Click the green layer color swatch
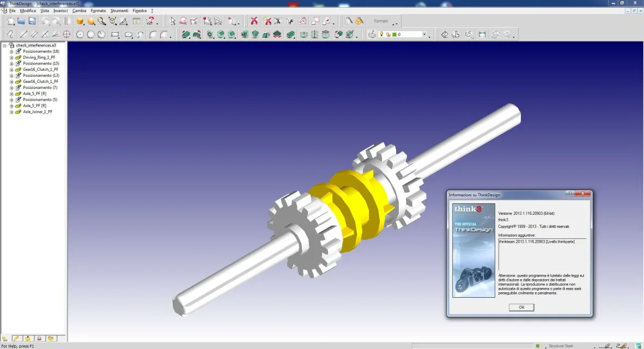This screenshot has height=349, width=644. click(x=393, y=34)
